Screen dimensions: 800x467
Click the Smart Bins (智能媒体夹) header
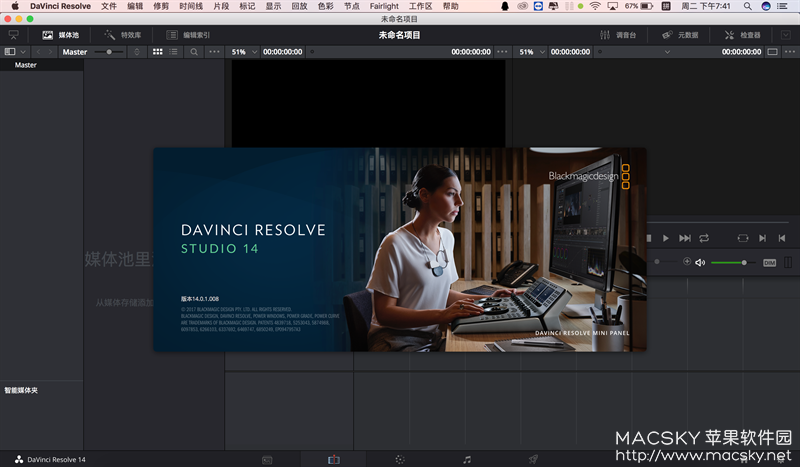[21, 390]
